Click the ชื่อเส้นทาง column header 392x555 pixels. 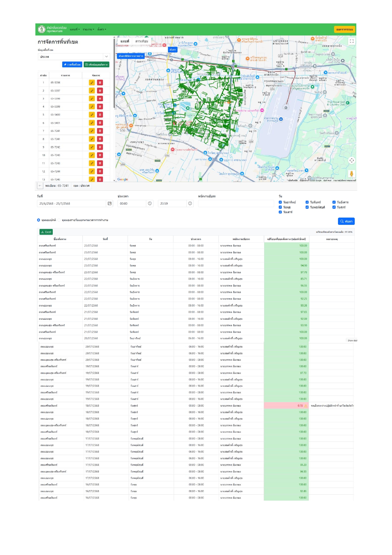pos(60,239)
